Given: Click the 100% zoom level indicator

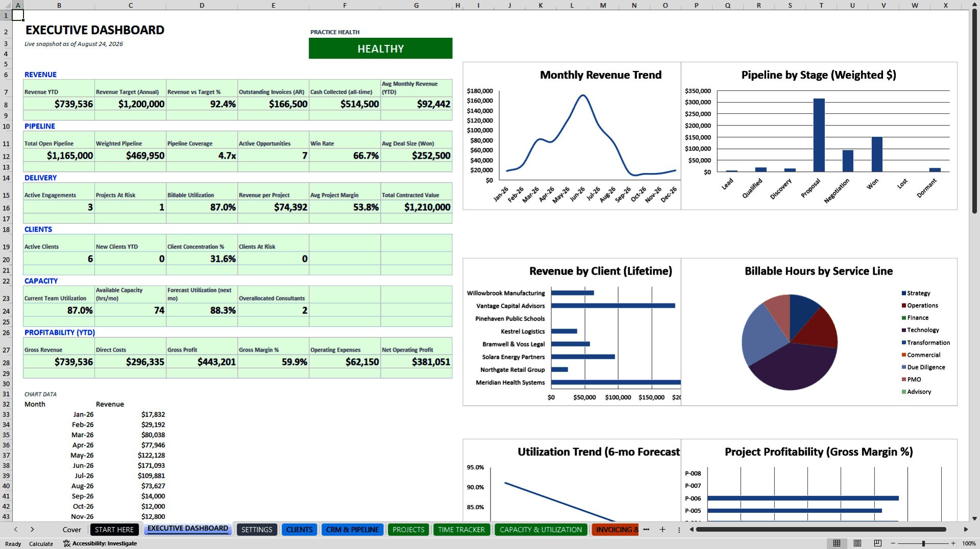Looking at the screenshot, I should click(969, 543).
